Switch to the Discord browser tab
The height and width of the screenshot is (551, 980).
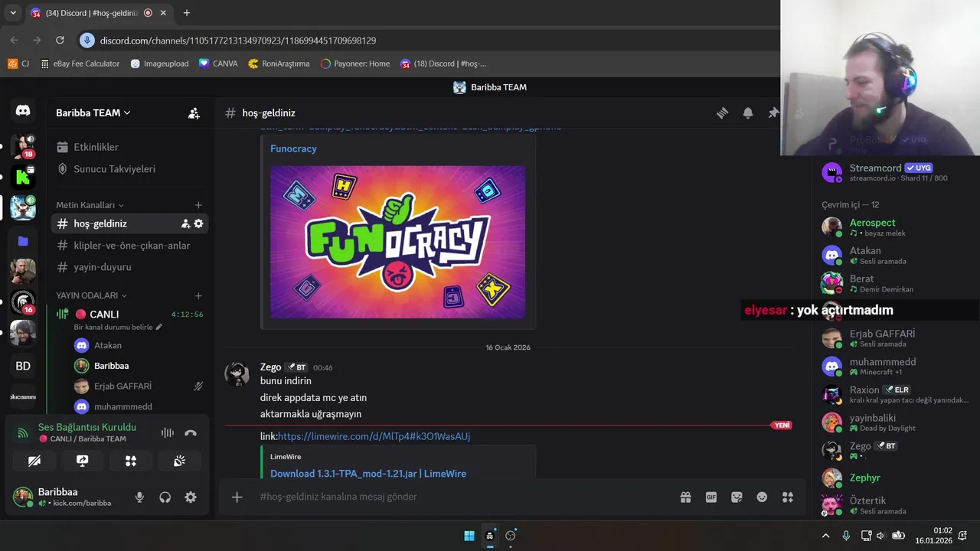[x=98, y=13]
